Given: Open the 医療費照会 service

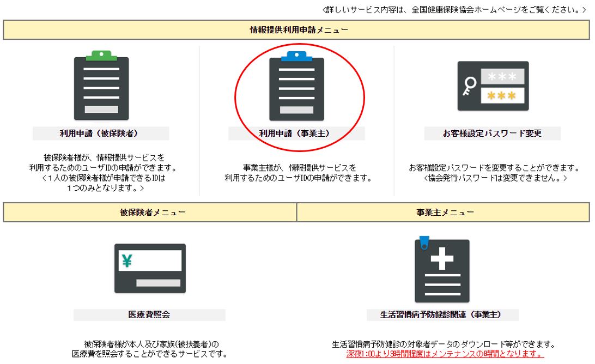Looking at the screenshot, I should coord(150,314).
